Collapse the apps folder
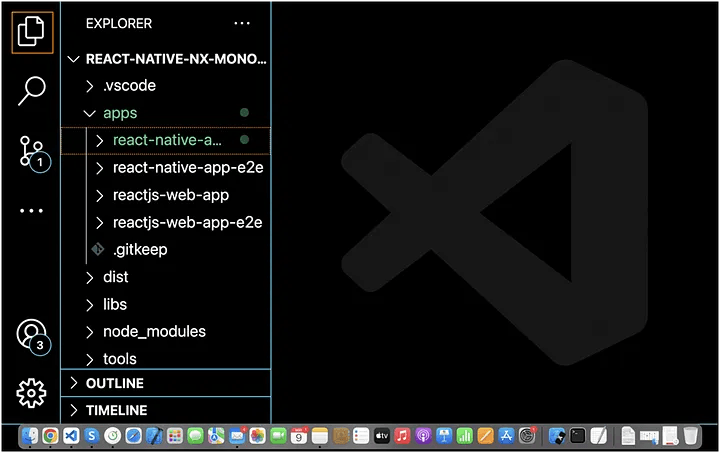The image size is (720, 453). [166, 113]
